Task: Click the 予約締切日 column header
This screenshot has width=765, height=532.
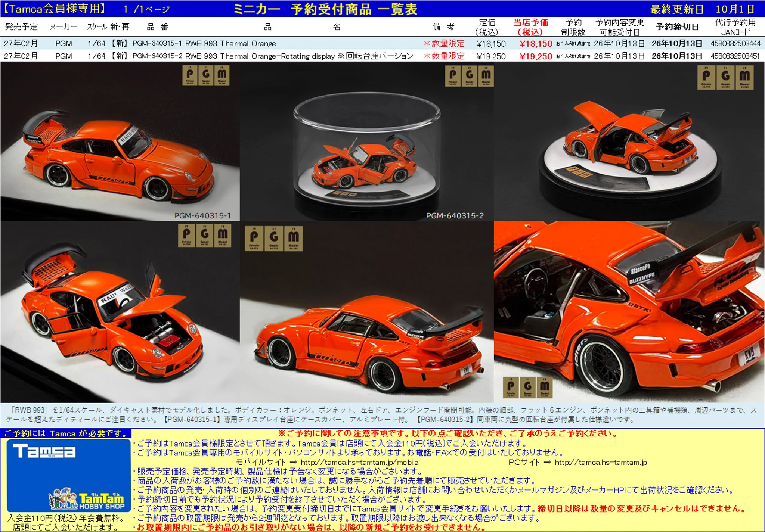Action: (x=677, y=27)
